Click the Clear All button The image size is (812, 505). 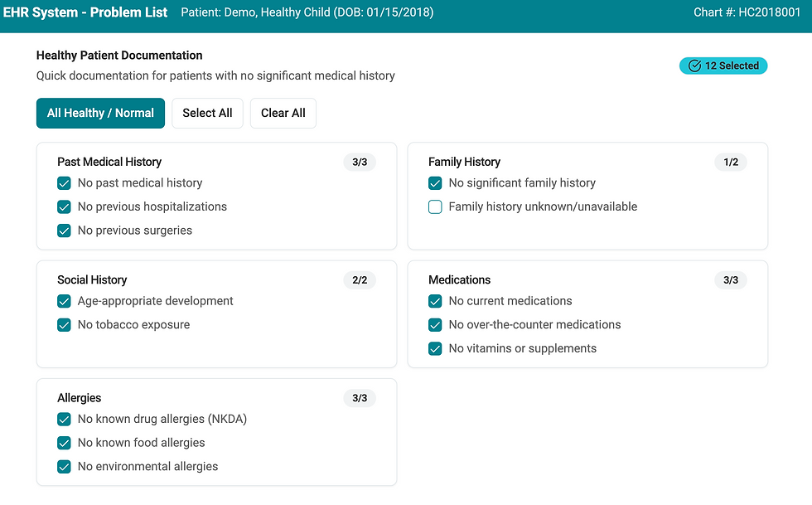click(x=283, y=114)
